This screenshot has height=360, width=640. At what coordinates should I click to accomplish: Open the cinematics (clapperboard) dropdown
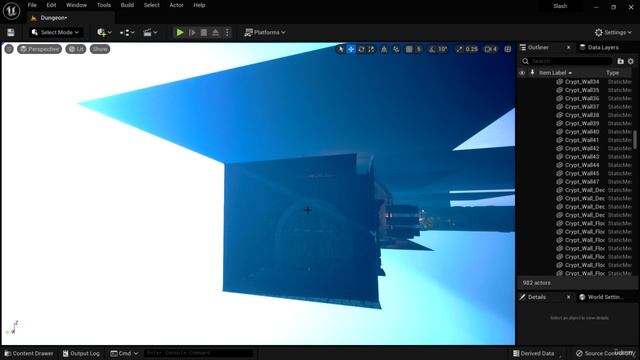click(x=150, y=32)
